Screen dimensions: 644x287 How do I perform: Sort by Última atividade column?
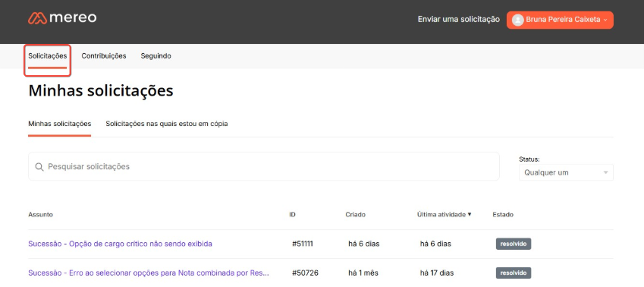click(444, 215)
